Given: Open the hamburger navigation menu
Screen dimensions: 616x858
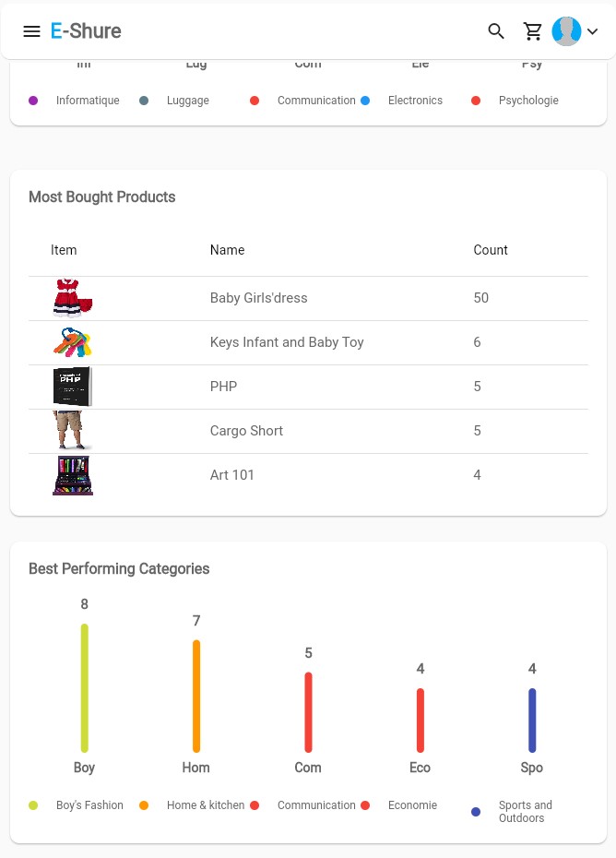Looking at the screenshot, I should pyautogui.click(x=31, y=31).
